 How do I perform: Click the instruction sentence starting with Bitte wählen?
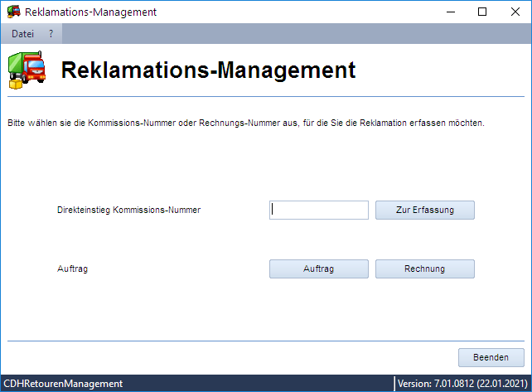(246, 123)
